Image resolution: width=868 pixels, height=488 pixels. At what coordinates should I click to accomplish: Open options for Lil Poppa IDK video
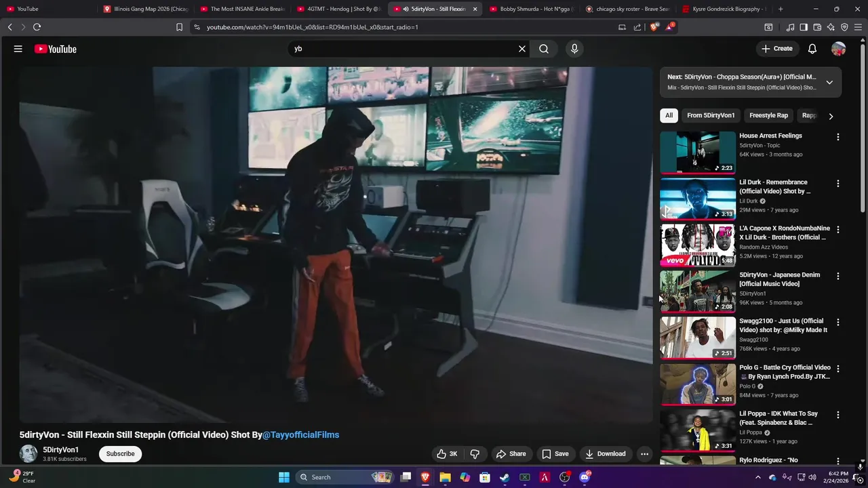pos(837,415)
